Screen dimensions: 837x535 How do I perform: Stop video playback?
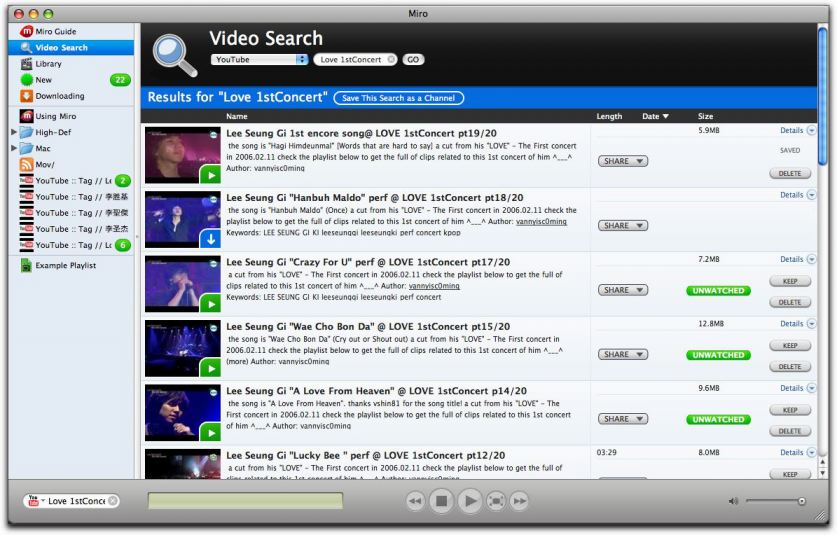(441, 501)
